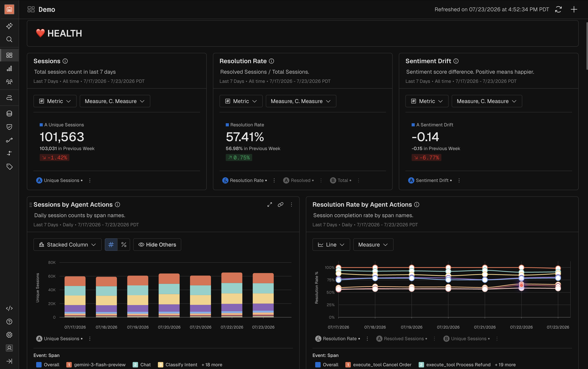Open options menu next to Sentiment Drift chip
This screenshot has width=588, height=369.
pyautogui.click(x=459, y=180)
